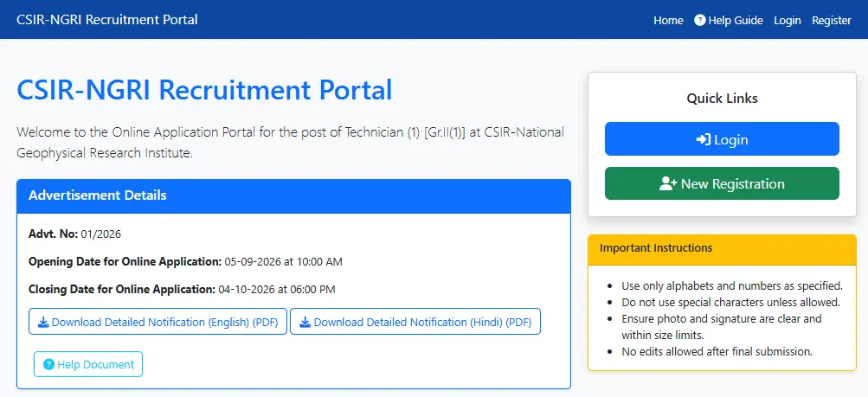Click the Advertisement Details card header
The width and height of the screenshot is (868, 397).
point(293,195)
